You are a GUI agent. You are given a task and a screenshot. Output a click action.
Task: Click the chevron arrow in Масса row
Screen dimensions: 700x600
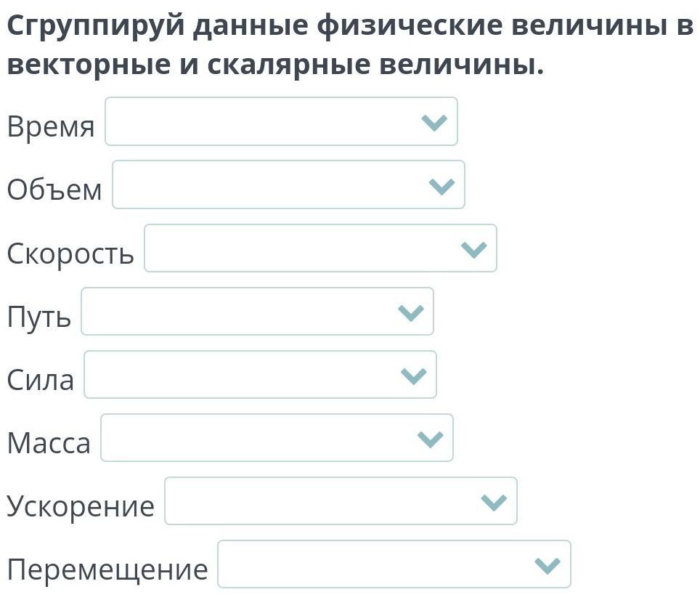[431, 439]
